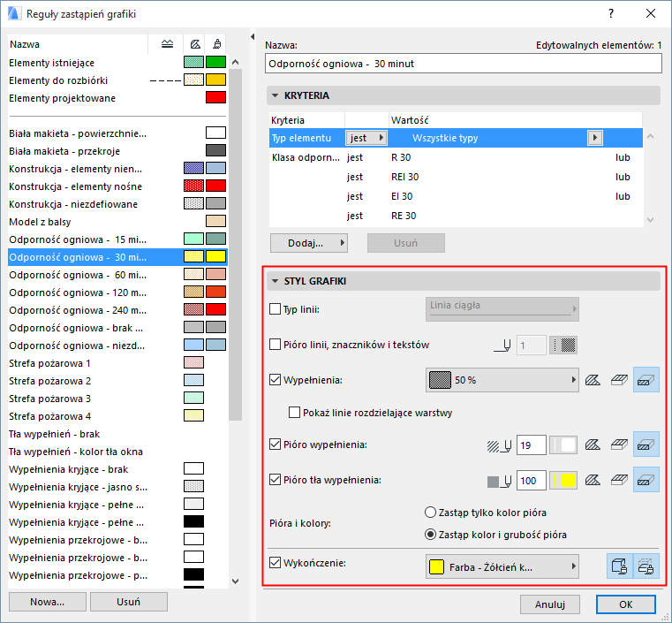Select Strefa pożarowa 2 rule
This screenshot has width=672, height=623.
click(x=117, y=381)
